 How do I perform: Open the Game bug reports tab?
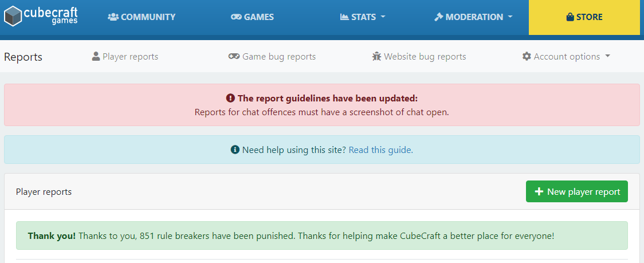272,56
